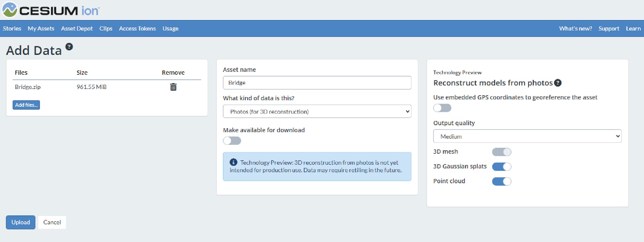Open the data kind dropdown

317,111
